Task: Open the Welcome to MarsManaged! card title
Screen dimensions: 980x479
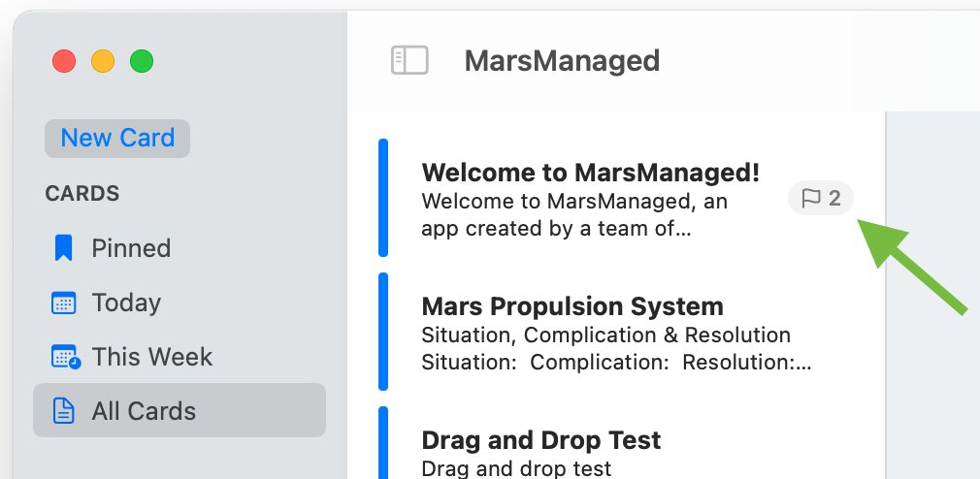Action: point(591,173)
